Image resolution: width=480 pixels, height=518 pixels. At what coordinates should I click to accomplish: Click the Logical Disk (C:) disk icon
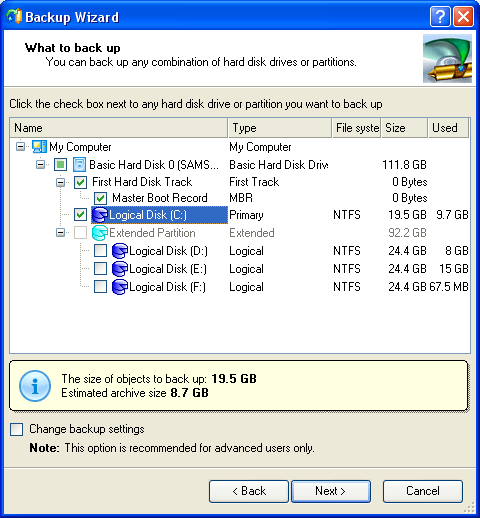(100, 215)
